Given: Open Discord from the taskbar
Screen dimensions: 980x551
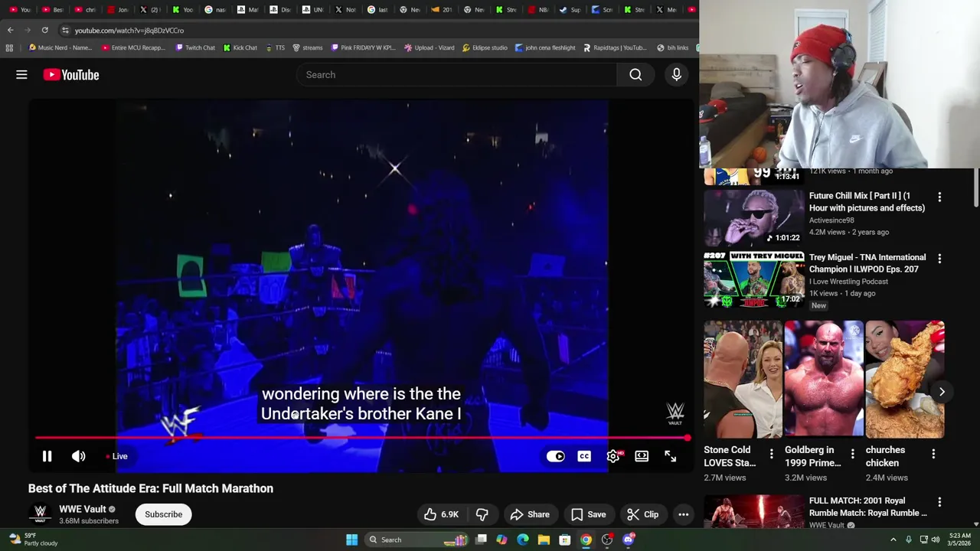Looking at the screenshot, I should pos(629,540).
